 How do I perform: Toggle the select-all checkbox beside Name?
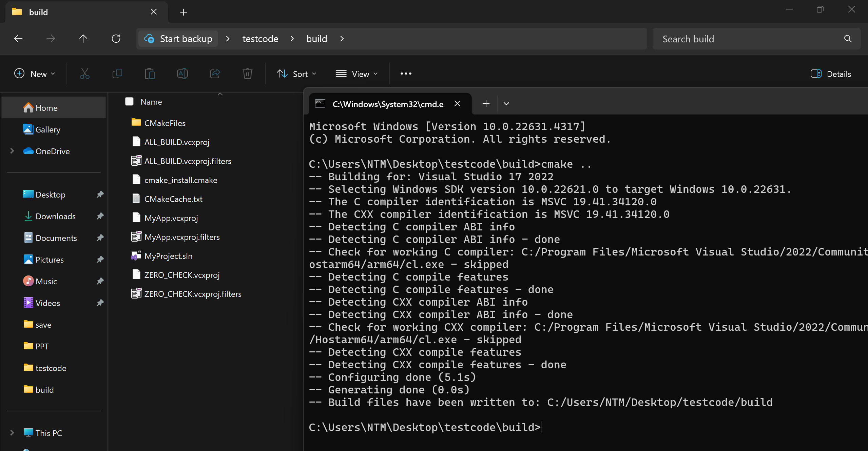[x=129, y=102]
